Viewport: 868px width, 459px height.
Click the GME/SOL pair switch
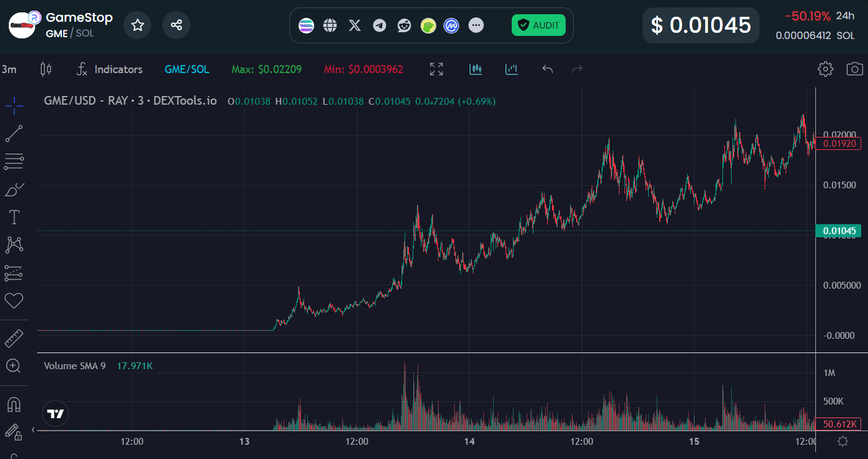pos(187,69)
